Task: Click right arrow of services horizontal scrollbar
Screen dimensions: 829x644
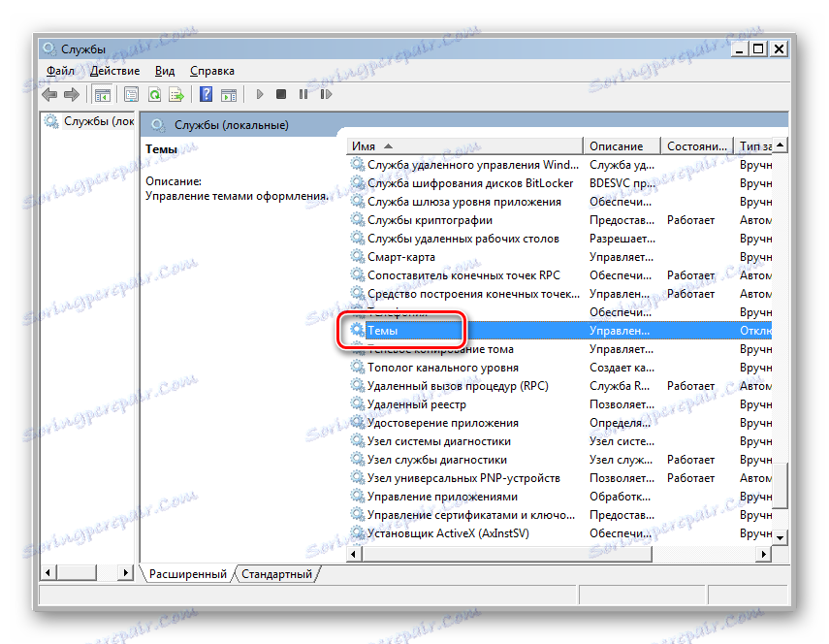Action: point(764,554)
